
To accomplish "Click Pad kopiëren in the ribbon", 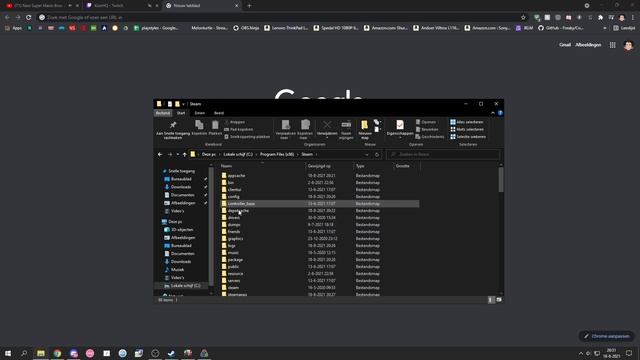I will 239,129.
